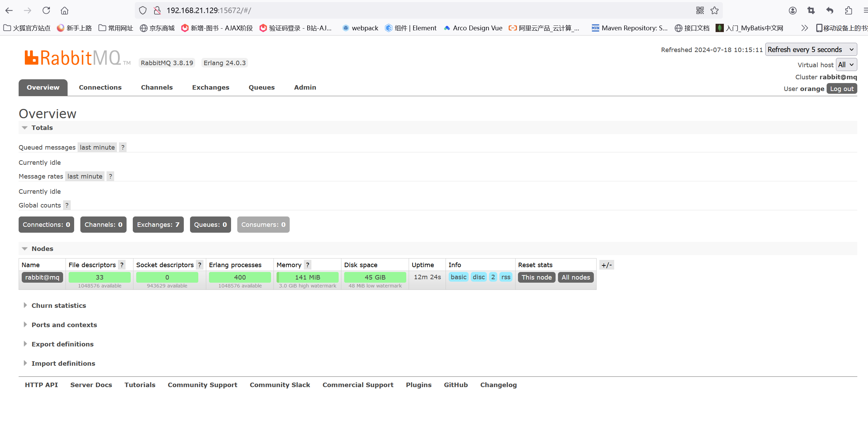Click the Queues count badge icon
The height and width of the screenshot is (424, 868).
(210, 224)
